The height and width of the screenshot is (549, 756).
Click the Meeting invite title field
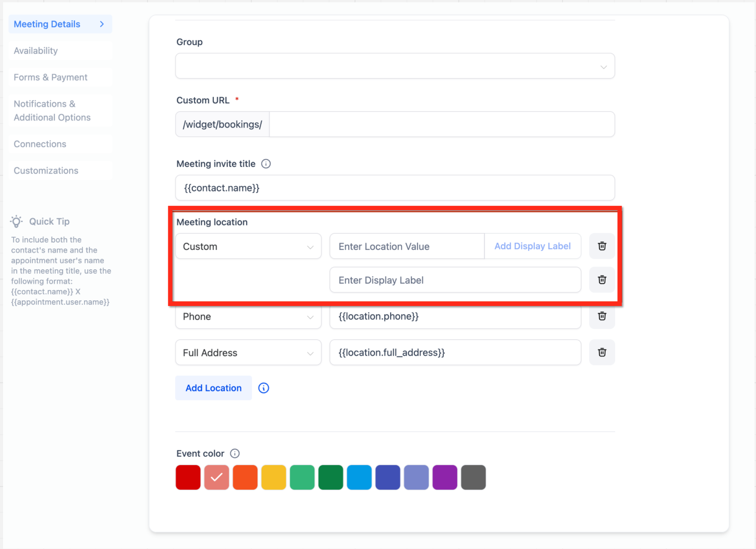click(395, 188)
